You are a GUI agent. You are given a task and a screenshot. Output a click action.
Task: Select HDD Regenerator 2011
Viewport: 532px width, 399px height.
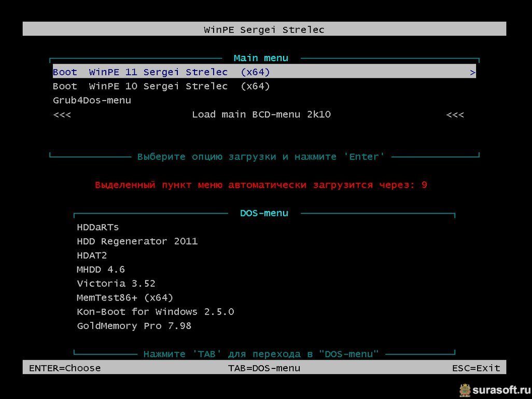coord(137,241)
